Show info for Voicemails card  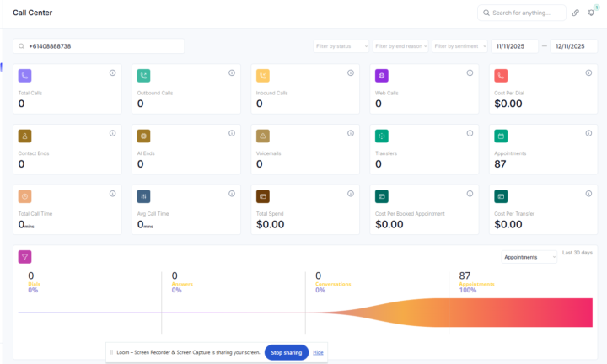[x=351, y=133]
